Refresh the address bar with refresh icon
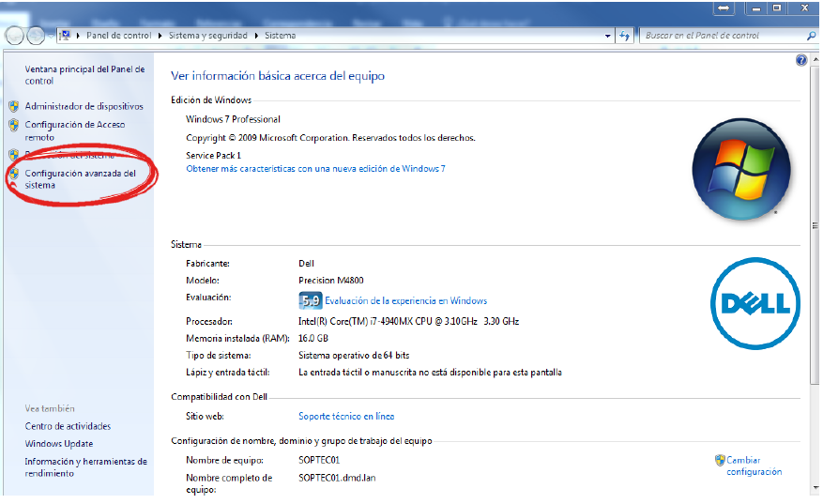Screen dimensions: 823x504 pos(624,36)
